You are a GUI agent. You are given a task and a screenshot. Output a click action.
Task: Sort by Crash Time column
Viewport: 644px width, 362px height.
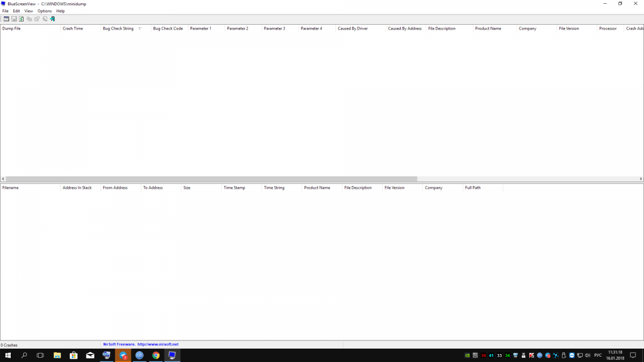[80, 28]
